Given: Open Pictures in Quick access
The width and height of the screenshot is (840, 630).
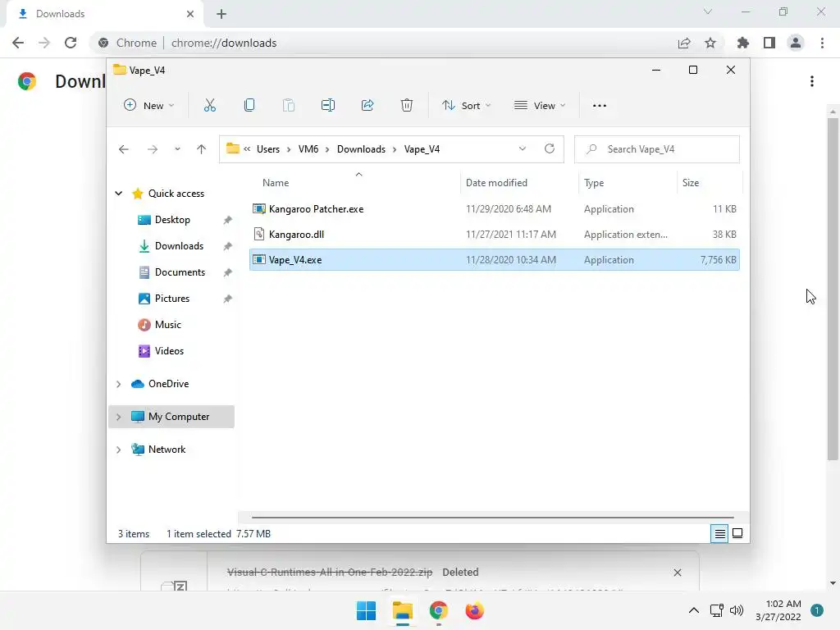Looking at the screenshot, I should click(x=172, y=299).
